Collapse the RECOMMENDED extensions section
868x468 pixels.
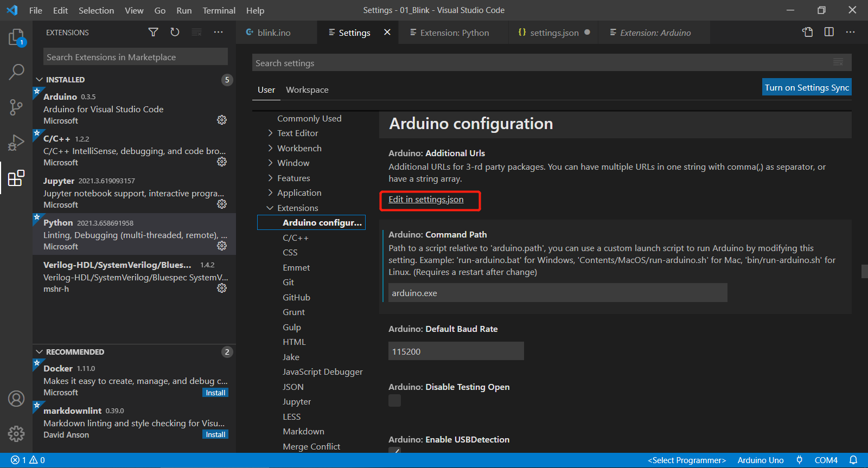coord(39,352)
